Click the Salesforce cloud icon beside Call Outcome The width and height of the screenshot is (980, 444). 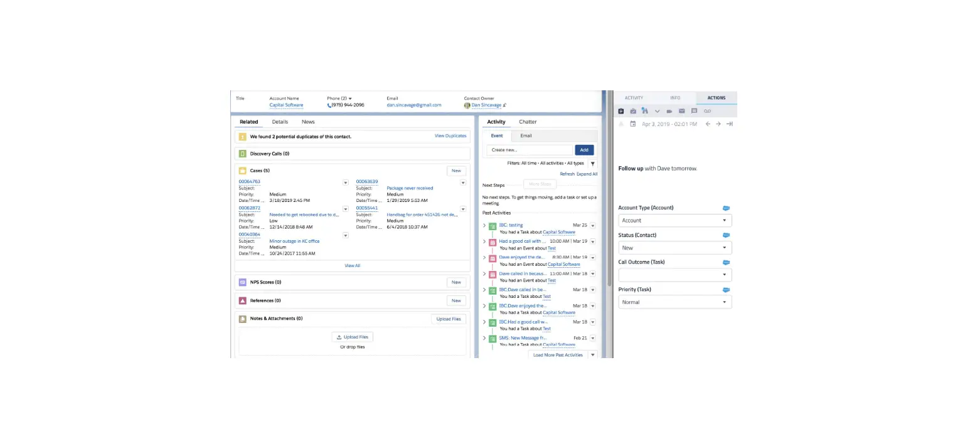click(727, 262)
